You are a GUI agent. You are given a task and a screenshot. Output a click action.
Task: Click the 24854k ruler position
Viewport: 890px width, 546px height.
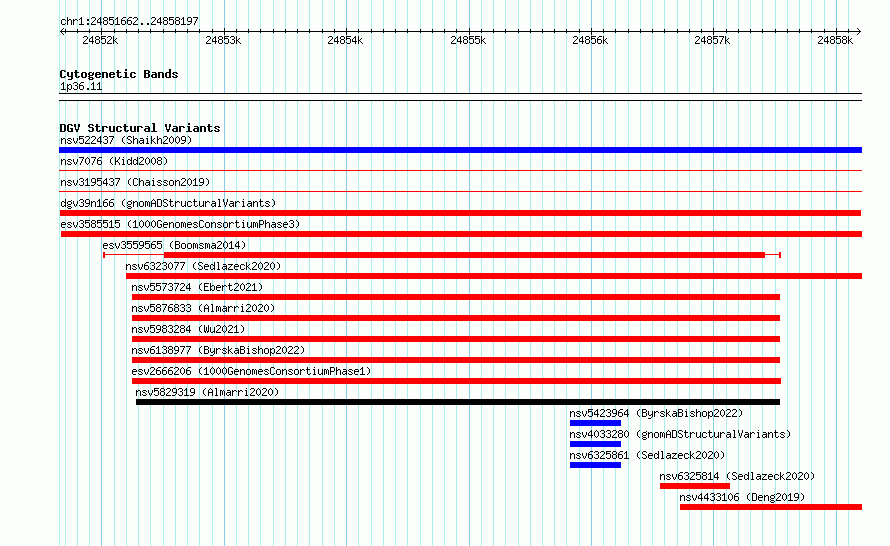tap(345, 40)
